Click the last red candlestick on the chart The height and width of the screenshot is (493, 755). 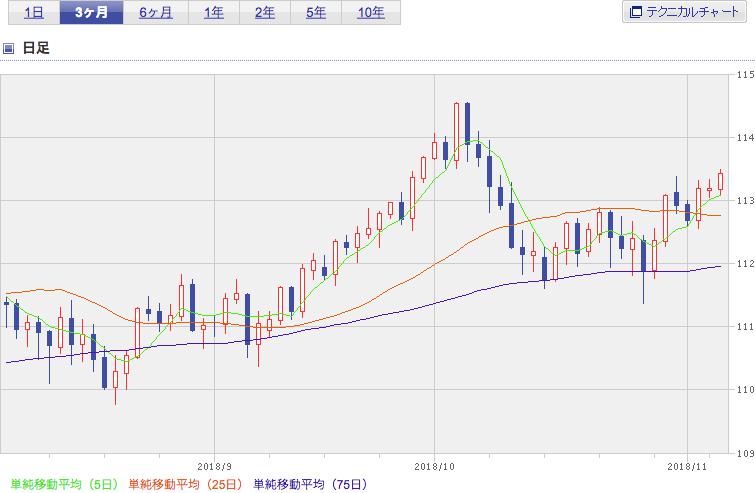click(x=720, y=182)
